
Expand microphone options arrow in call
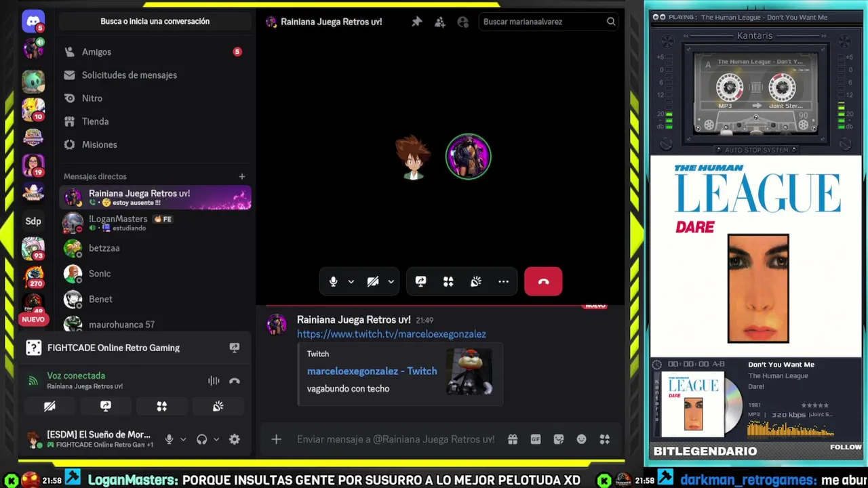351,281
